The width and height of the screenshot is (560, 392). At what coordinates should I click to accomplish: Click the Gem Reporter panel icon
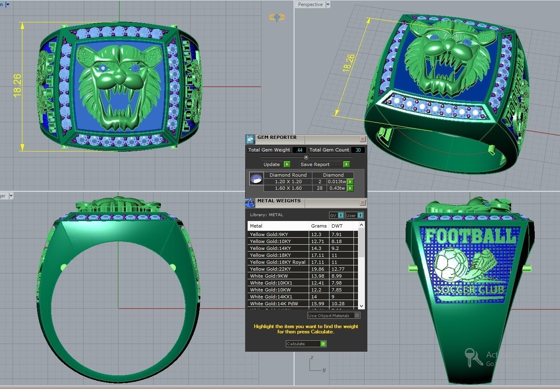pyautogui.click(x=250, y=139)
